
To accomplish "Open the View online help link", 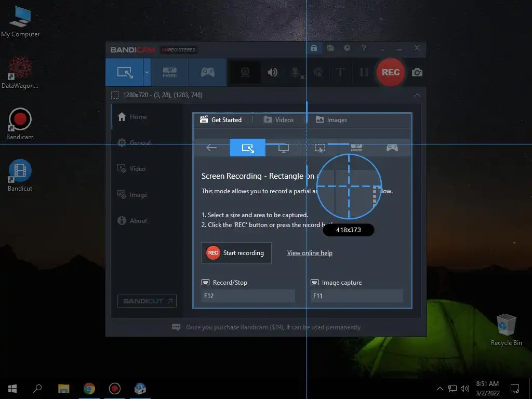I will (310, 253).
